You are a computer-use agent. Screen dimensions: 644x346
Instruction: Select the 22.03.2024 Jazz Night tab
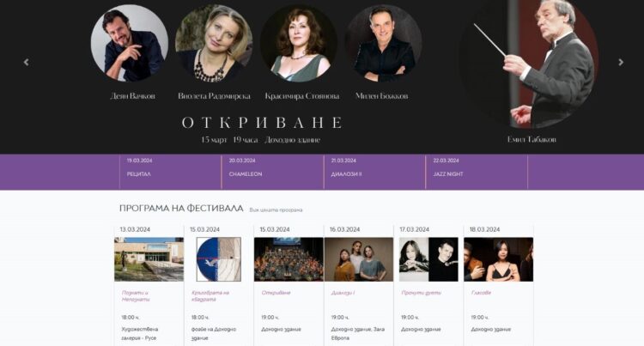(x=477, y=172)
